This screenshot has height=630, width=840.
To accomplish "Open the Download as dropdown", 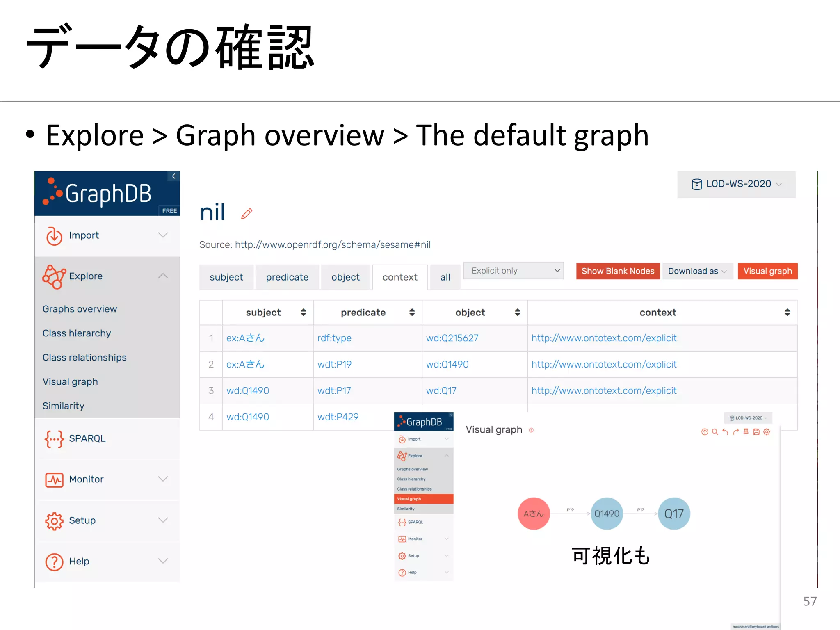I will [x=697, y=271].
